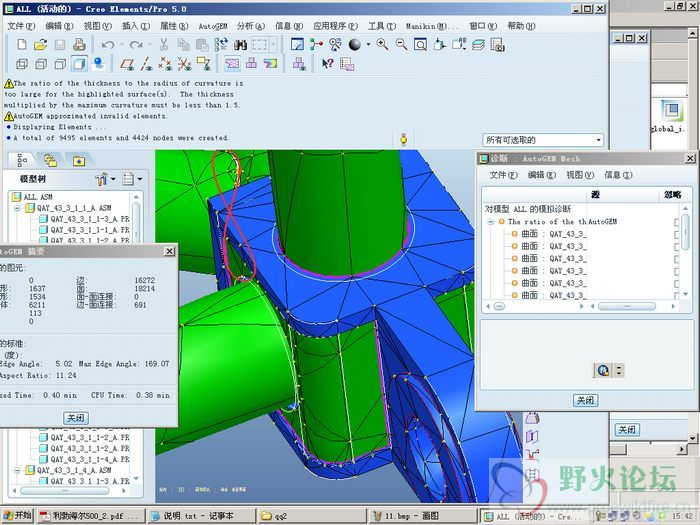
Task: Click the Layers icon in toolbar
Action: [x=479, y=44]
